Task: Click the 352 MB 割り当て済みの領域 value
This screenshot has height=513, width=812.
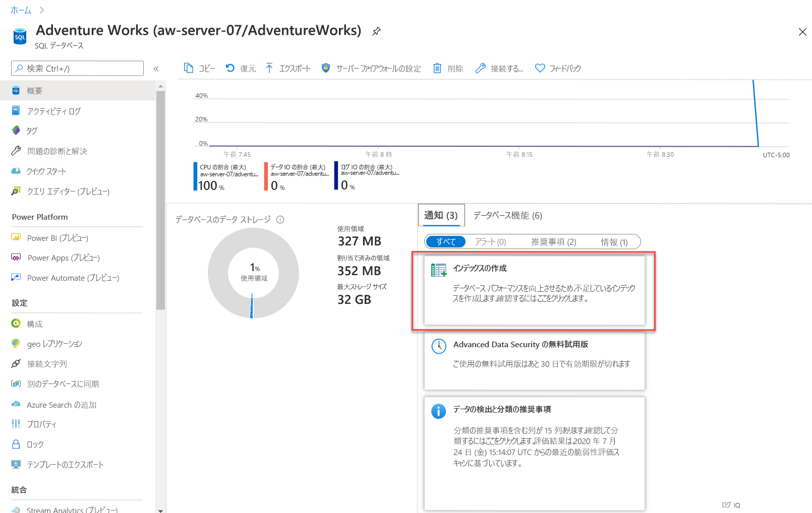Action: coord(359,271)
